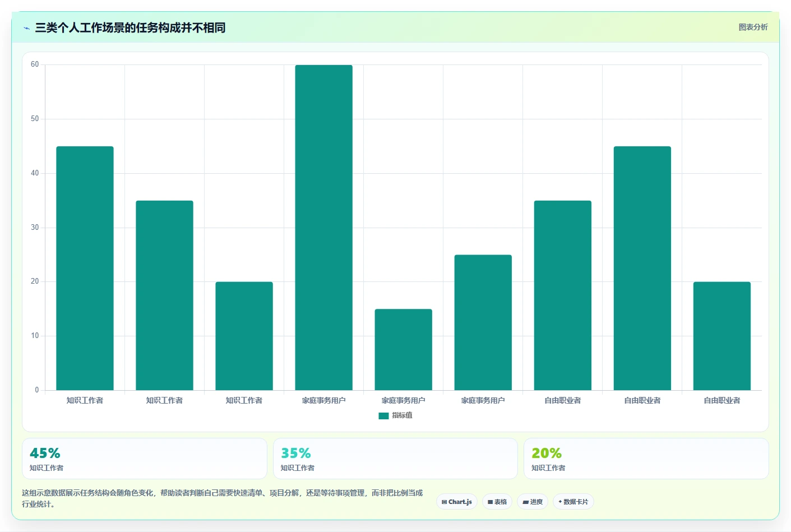
Task: Click the 图表分析 label in the header
Action: pyautogui.click(x=753, y=27)
